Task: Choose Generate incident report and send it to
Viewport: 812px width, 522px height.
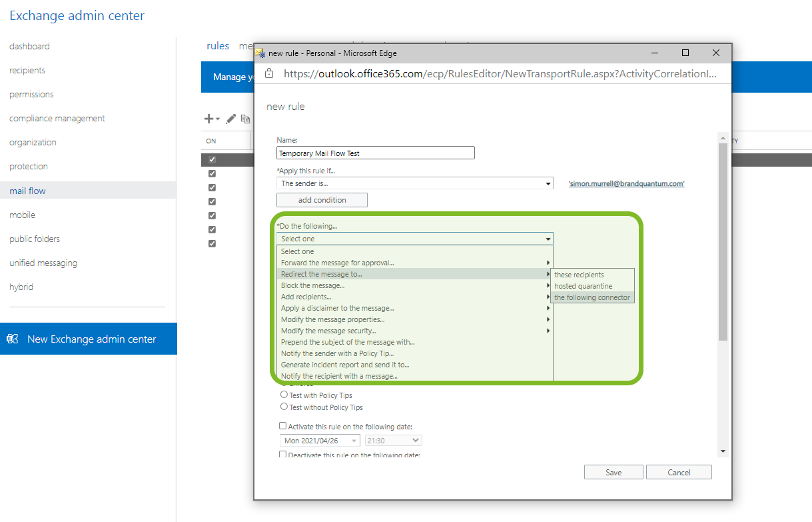Action: pos(414,365)
